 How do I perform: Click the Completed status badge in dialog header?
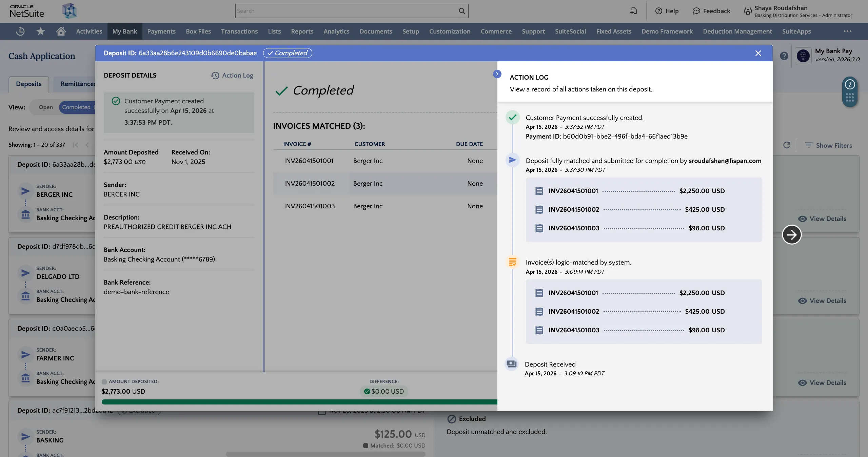click(x=288, y=53)
